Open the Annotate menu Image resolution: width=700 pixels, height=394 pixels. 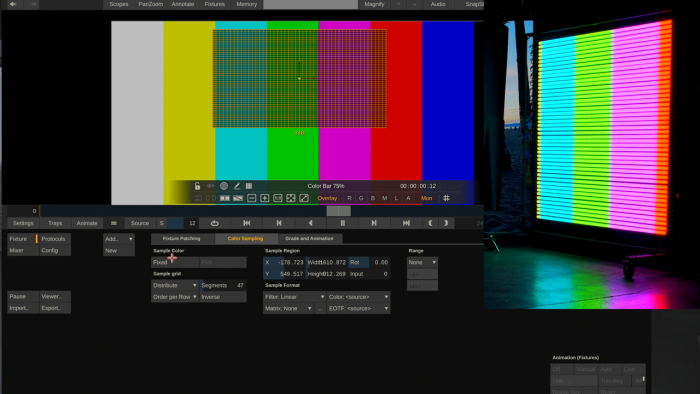(x=183, y=4)
